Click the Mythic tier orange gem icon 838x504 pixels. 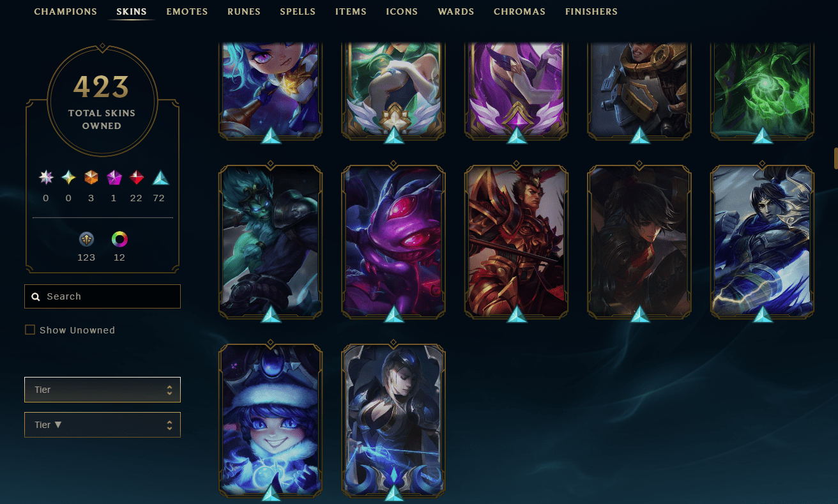tap(91, 178)
